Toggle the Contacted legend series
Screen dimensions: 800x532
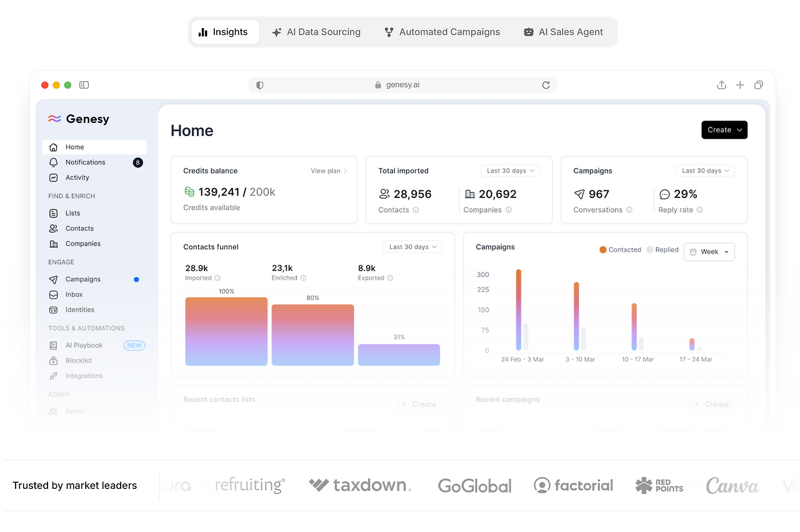pyautogui.click(x=620, y=250)
